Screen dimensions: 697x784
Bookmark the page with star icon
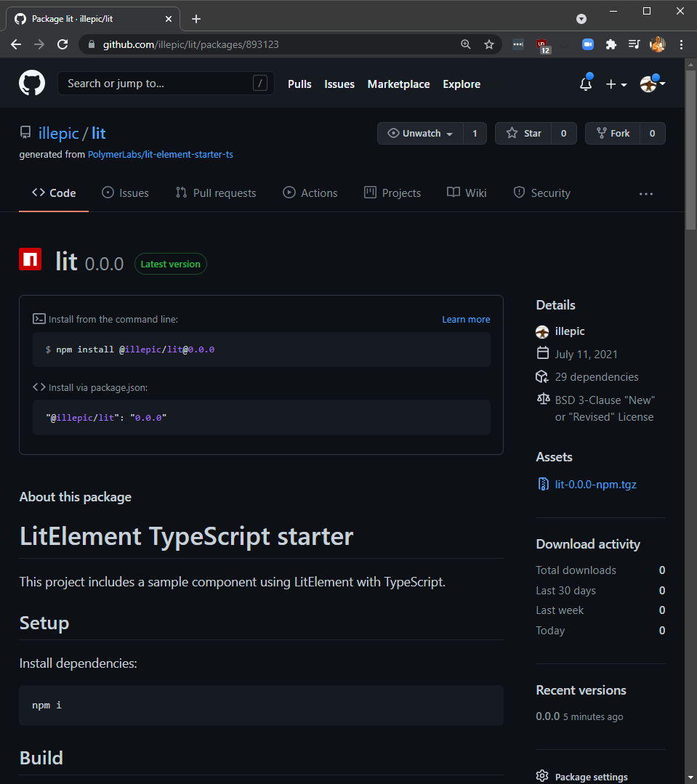(489, 44)
